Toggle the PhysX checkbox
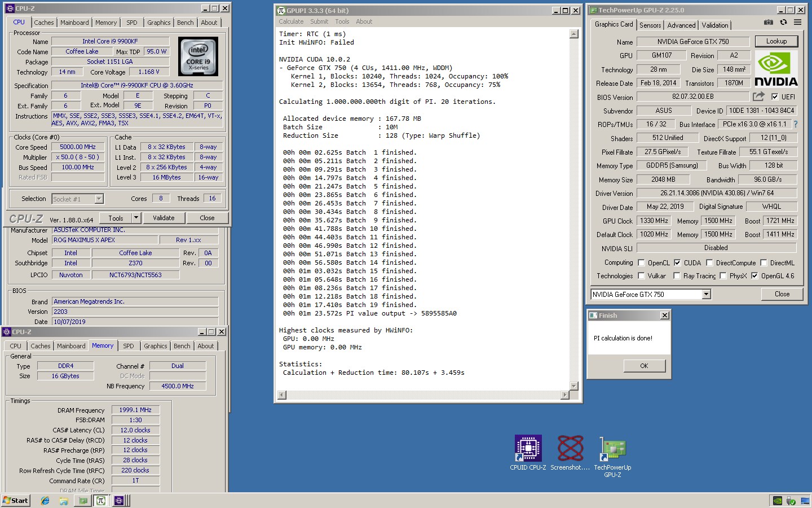812x508 pixels. tap(723, 275)
